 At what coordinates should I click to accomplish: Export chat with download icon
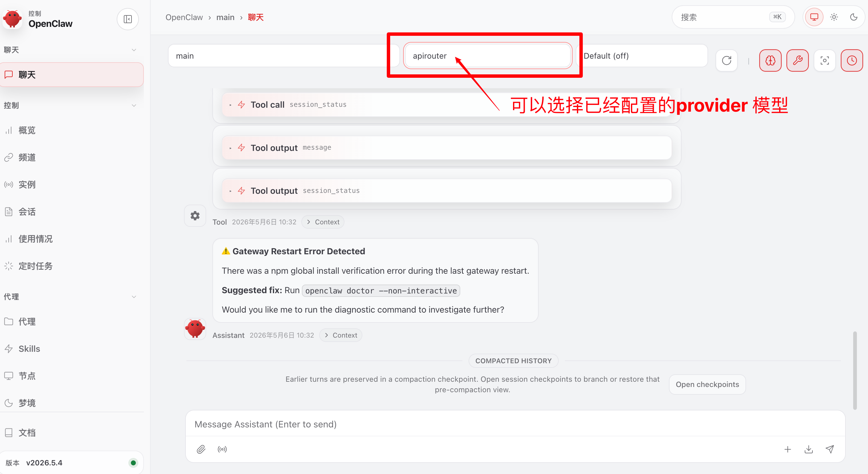(809, 449)
